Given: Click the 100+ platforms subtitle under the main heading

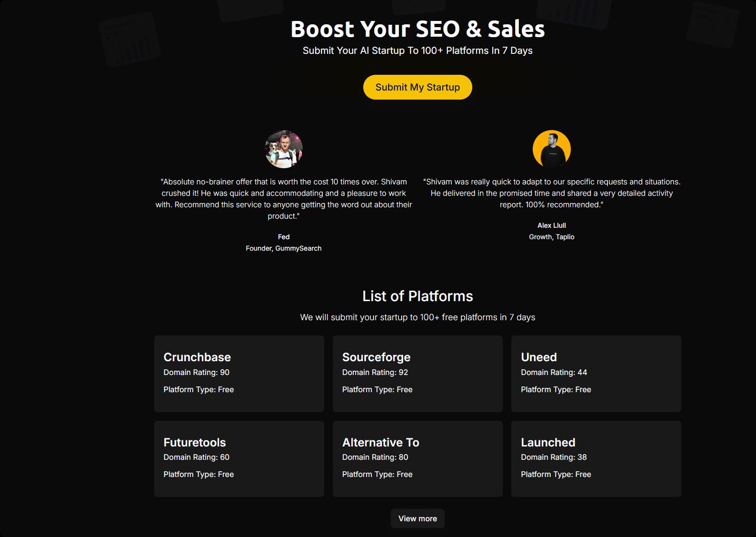Looking at the screenshot, I should [418, 51].
